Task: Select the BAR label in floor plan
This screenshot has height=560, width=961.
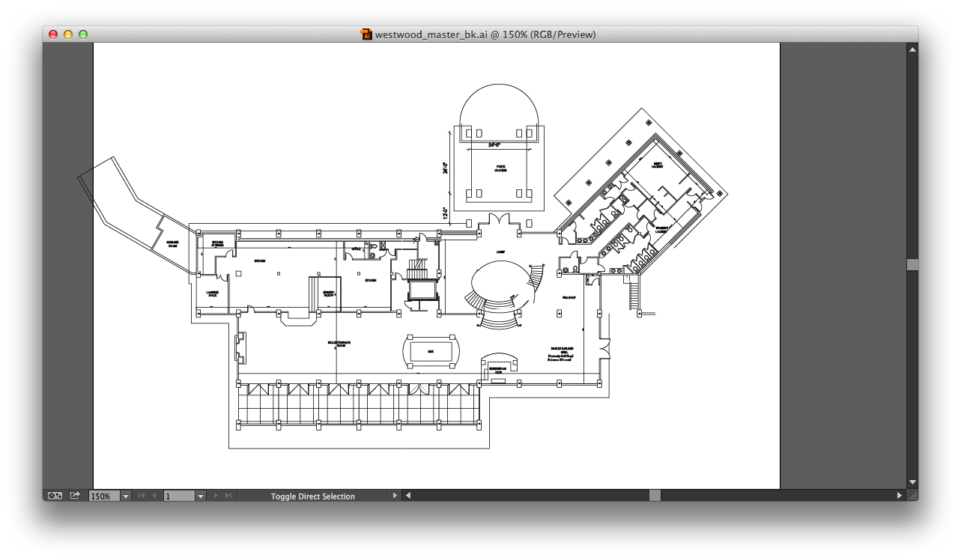Action: pos(431,350)
